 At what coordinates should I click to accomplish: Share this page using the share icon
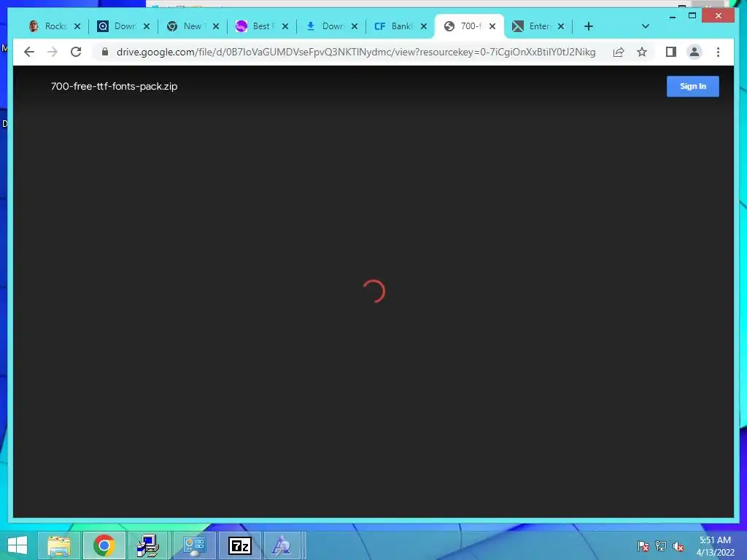[x=619, y=52]
